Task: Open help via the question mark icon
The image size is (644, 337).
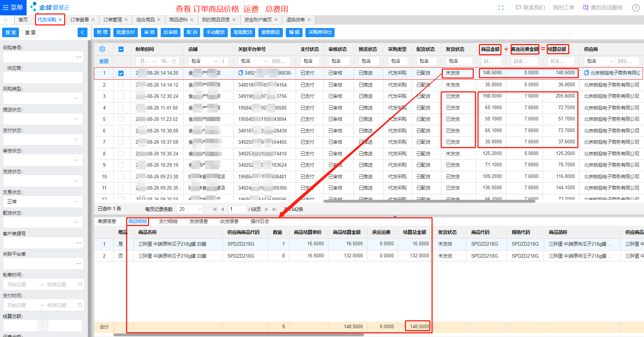Action: point(636,8)
